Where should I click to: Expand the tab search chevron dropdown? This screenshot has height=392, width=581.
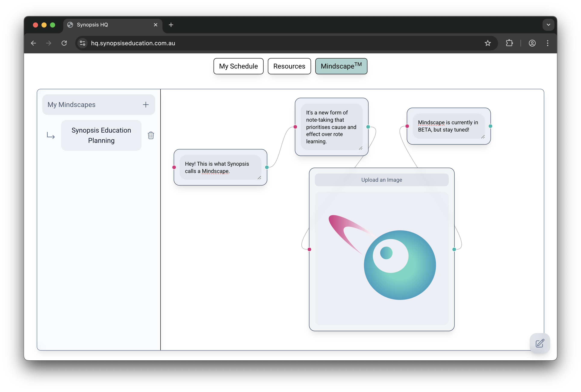pos(548,25)
